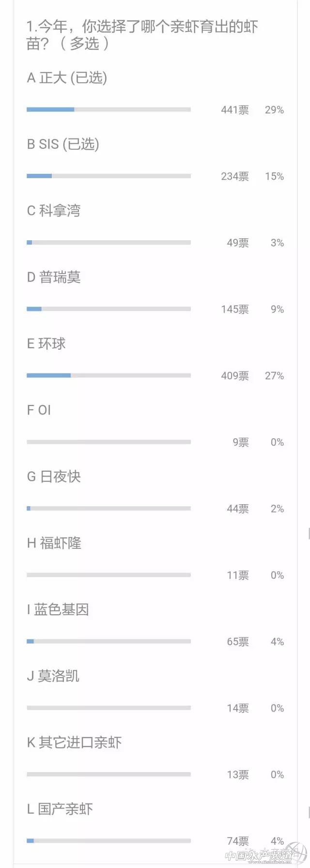Select the F OI option

[x=39, y=410]
